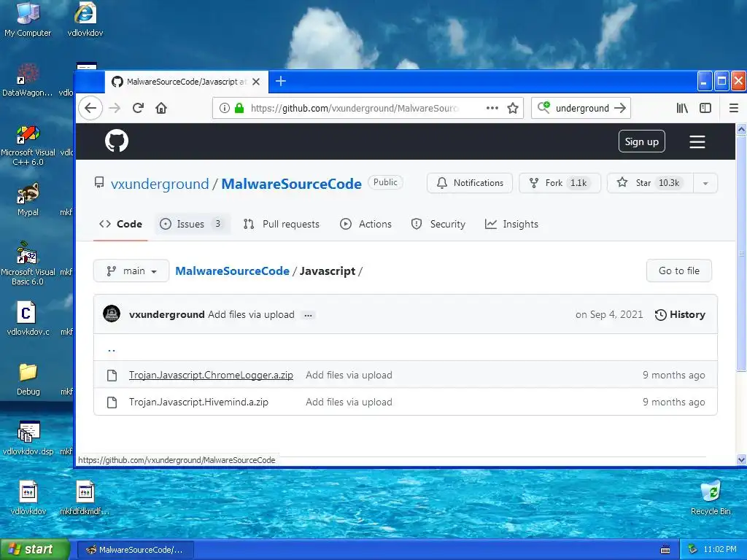
Task: Expand the dropdown arrow beside Star
Action: tap(705, 183)
